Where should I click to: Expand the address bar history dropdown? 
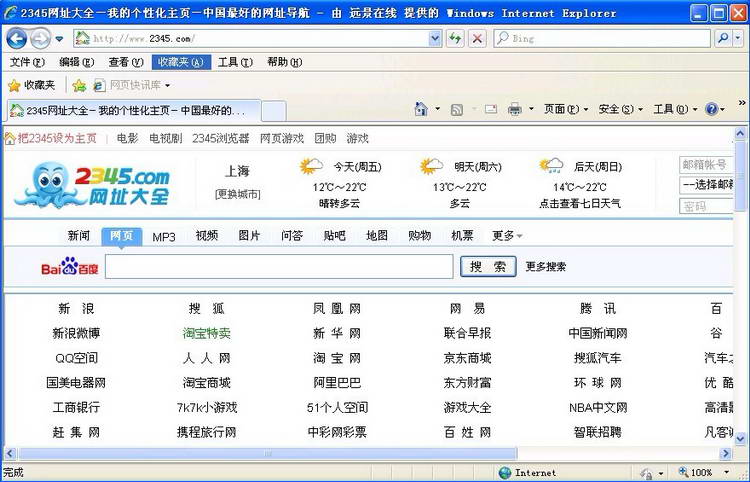pos(435,38)
